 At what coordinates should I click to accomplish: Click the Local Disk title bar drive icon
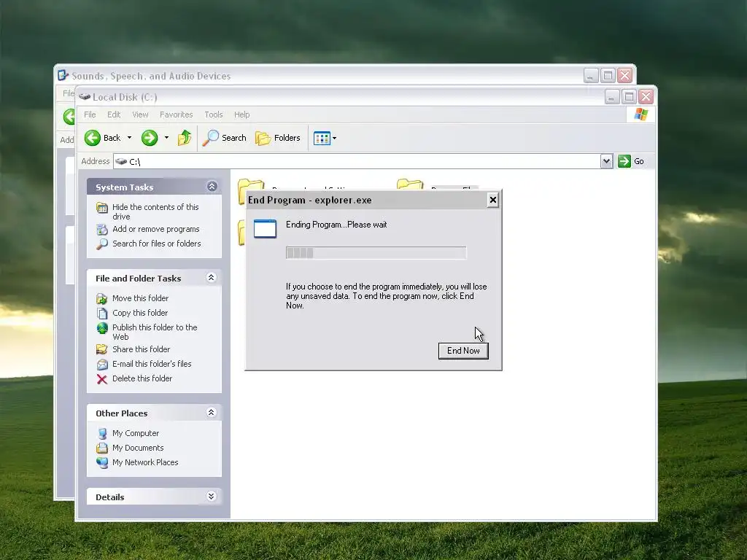85,97
